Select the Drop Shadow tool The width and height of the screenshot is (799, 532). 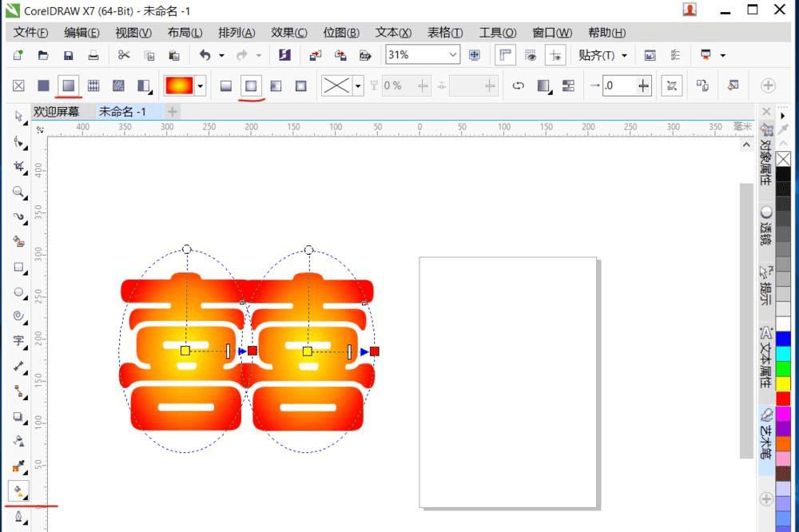pos(19,416)
